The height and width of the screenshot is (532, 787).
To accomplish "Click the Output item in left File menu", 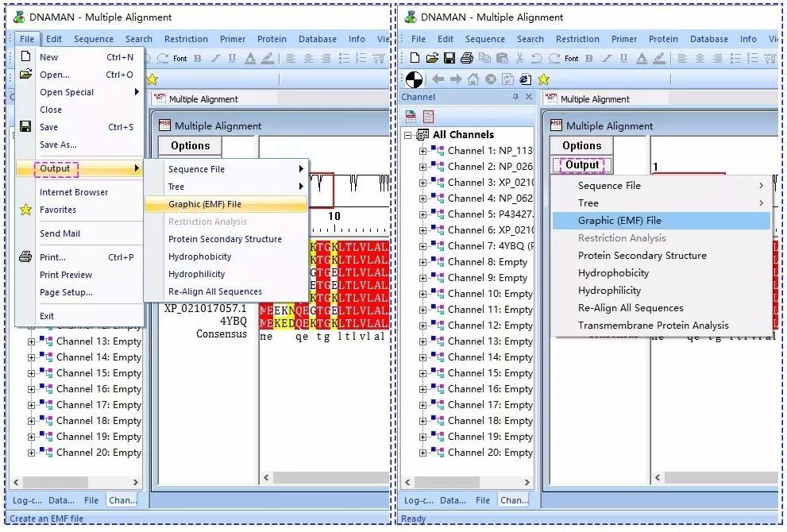I will point(80,168).
